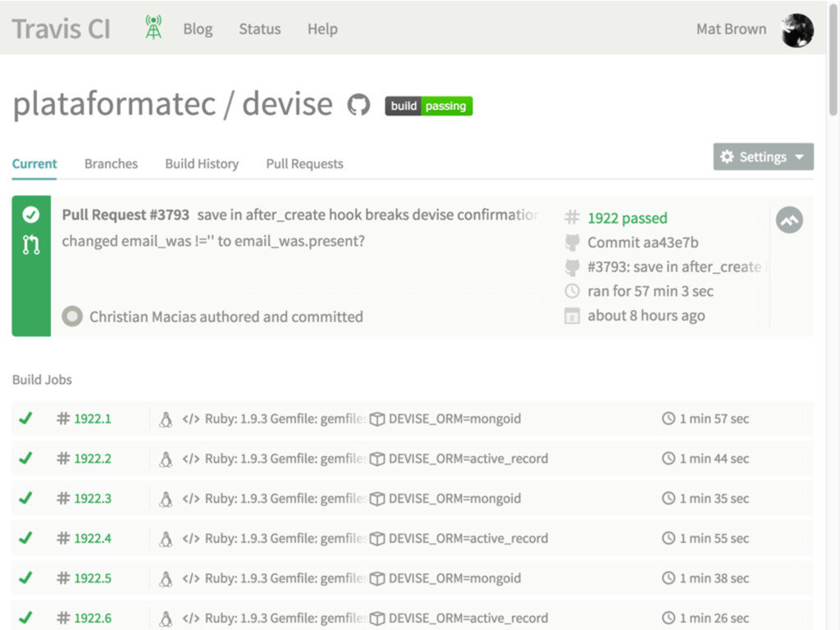
Task: Click the Travis CI logo
Action: (61, 29)
